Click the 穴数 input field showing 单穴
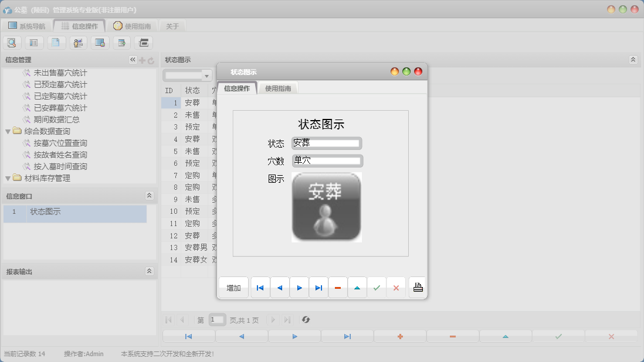This screenshot has height=362, width=644. point(327,160)
